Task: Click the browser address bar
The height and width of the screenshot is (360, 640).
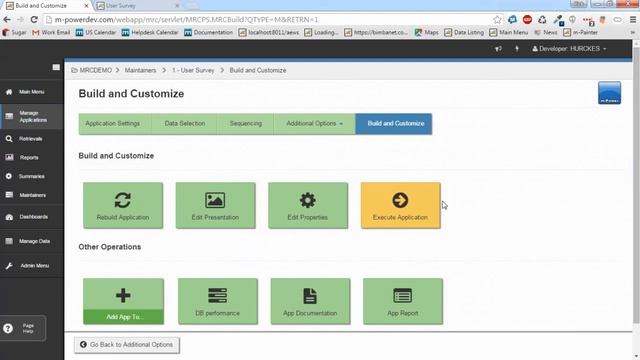Action: pos(267,20)
